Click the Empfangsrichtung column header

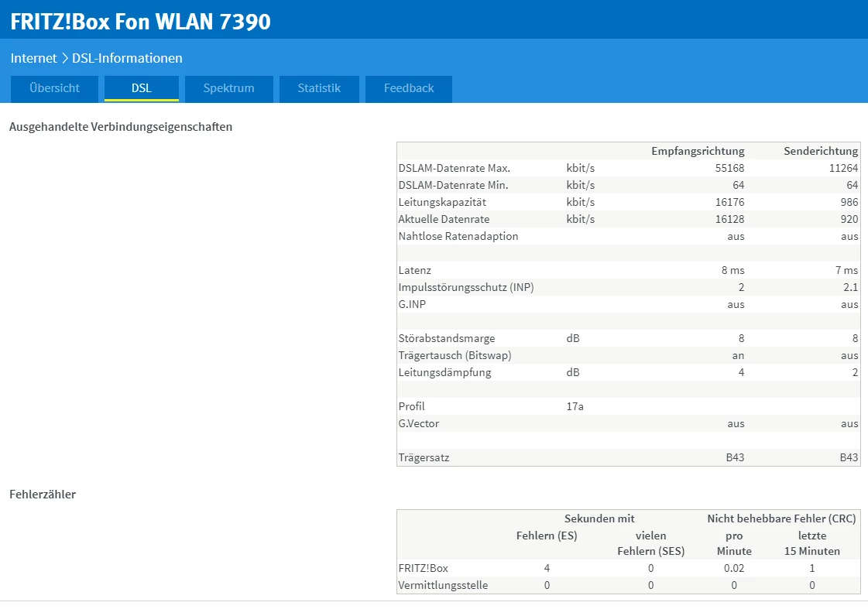698,151
